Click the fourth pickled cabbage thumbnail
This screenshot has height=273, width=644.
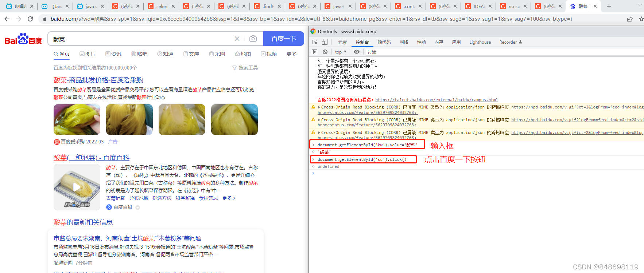point(234,119)
